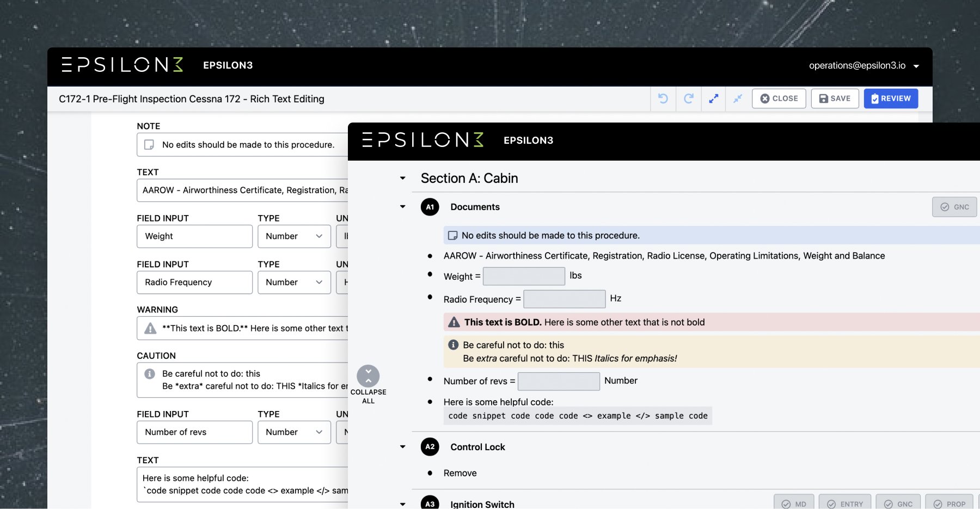
Task: Click the Collapse All button
Action: pyautogui.click(x=369, y=385)
